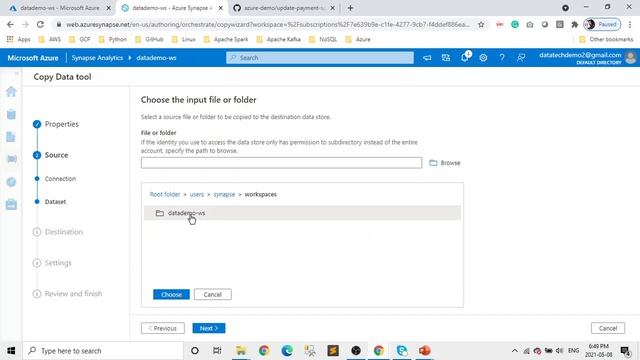Open the Chrome menu three dots
This screenshot has height=360, width=640.
point(631,24)
